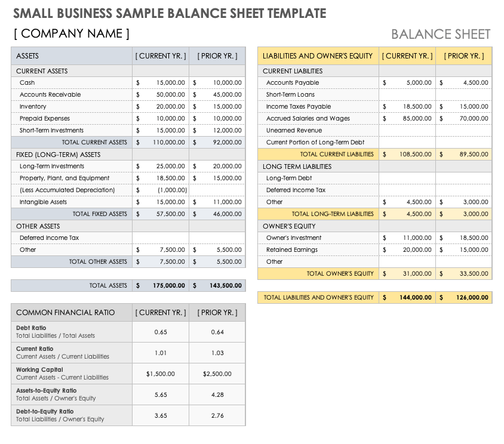Image resolution: width=504 pixels, height=444 pixels.
Task: Select the Owner's Investment prior year value
Action: 464,238
